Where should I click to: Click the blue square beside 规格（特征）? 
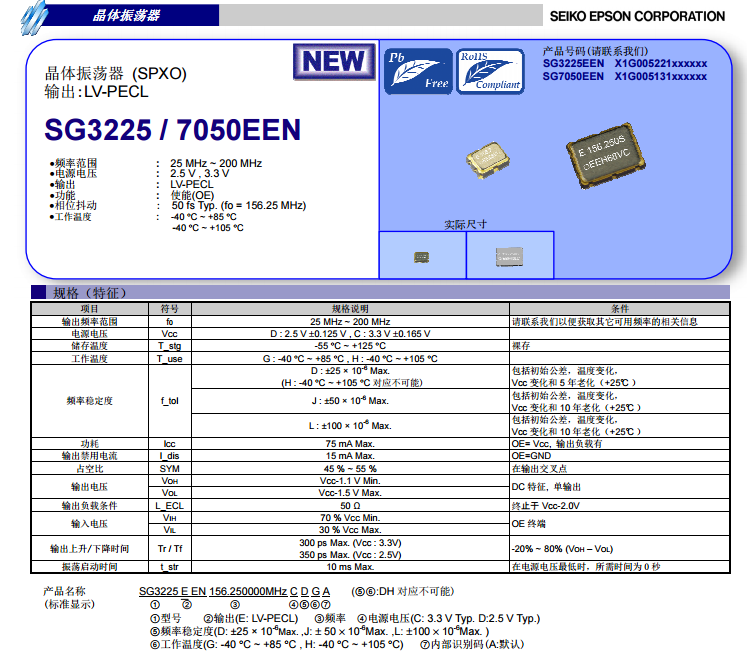(38, 292)
